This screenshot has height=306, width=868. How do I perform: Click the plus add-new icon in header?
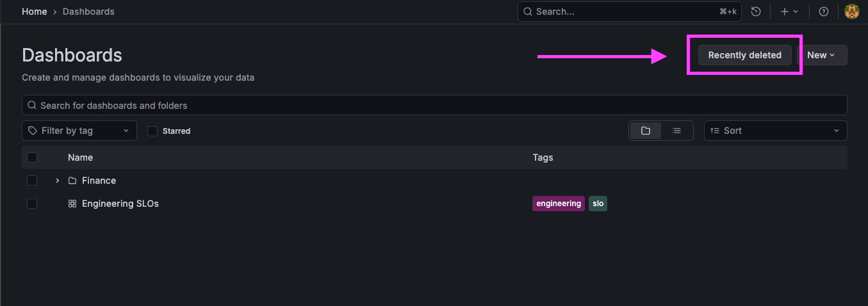click(x=785, y=12)
